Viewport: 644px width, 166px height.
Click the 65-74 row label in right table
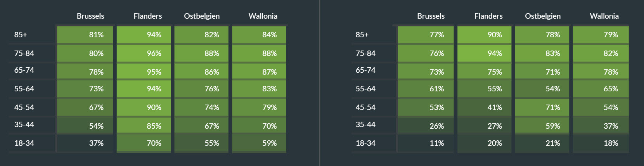point(365,70)
